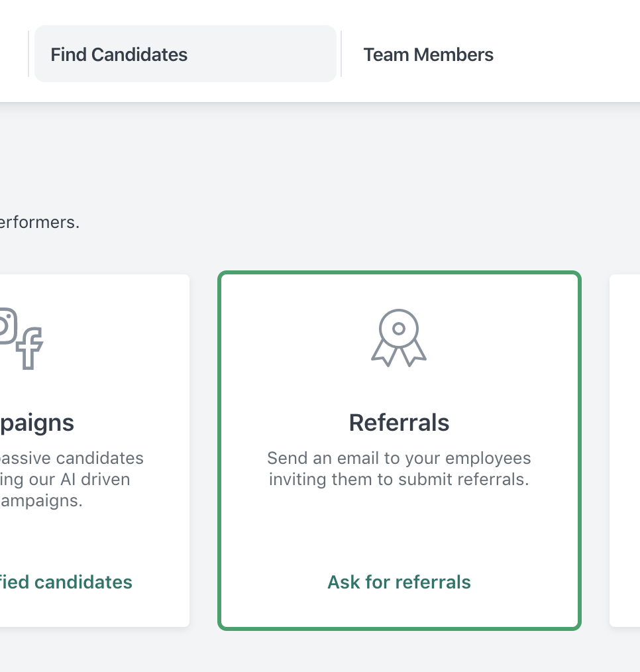The image size is (640, 672).
Task: Select the Ask for referrals link
Action: coord(399,582)
